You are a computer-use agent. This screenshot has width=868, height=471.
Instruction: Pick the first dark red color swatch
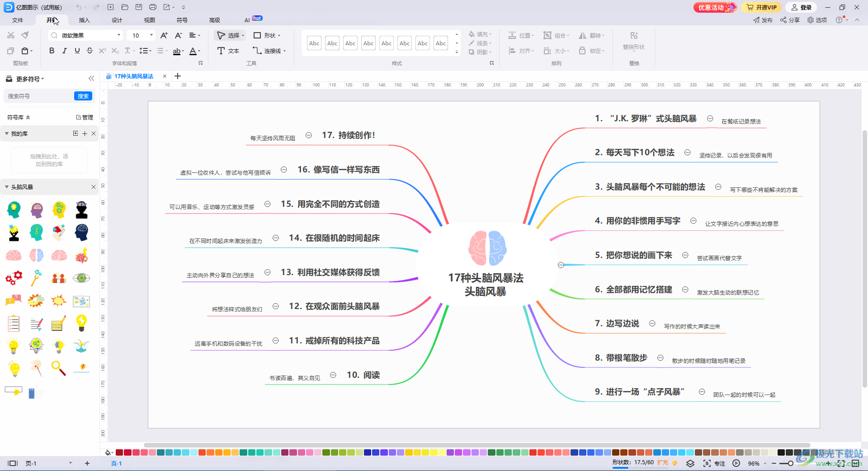point(119,452)
